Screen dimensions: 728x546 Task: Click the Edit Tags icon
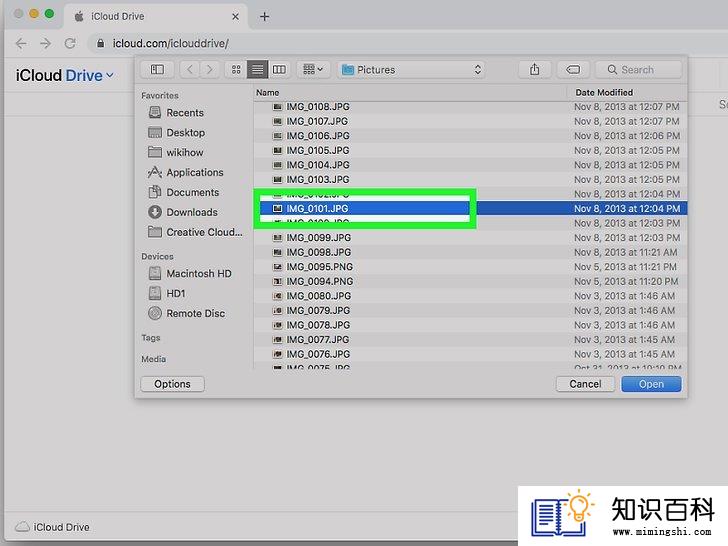(573, 70)
